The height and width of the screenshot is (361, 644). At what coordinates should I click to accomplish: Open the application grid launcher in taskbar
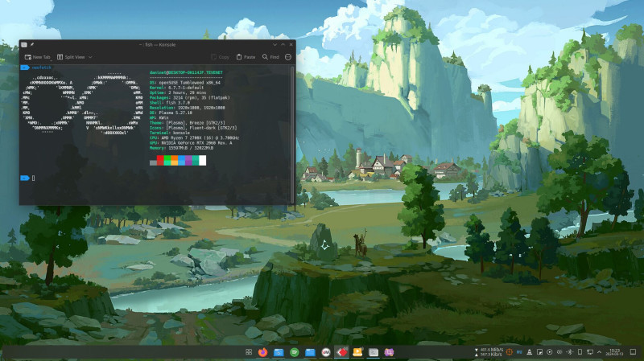pyautogui.click(x=249, y=352)
